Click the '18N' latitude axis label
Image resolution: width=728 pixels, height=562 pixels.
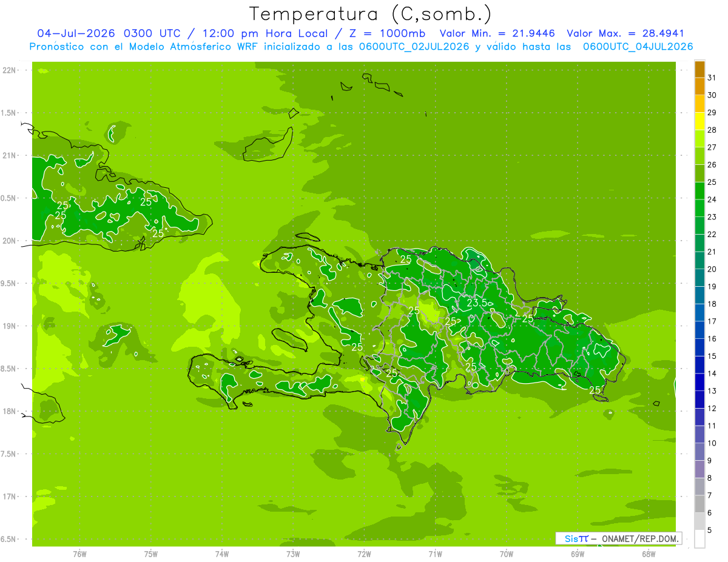point(9,411)
